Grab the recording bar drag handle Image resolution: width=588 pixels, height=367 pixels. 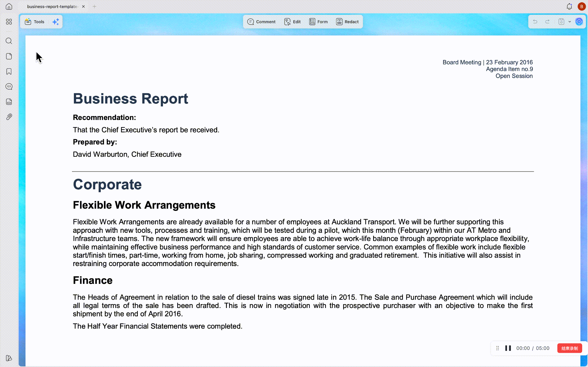click(498, 348)
